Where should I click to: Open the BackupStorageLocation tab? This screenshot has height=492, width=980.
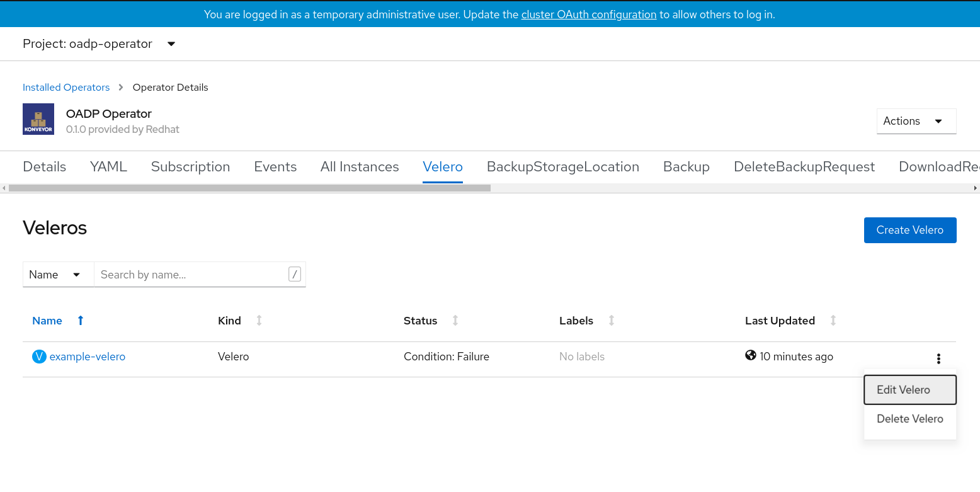coord(563,166)
